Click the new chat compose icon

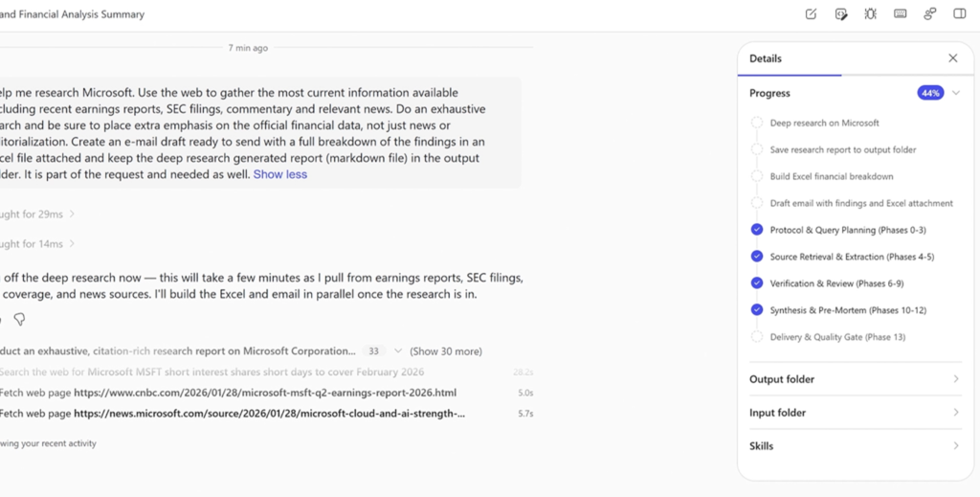[x=812, y=14]
